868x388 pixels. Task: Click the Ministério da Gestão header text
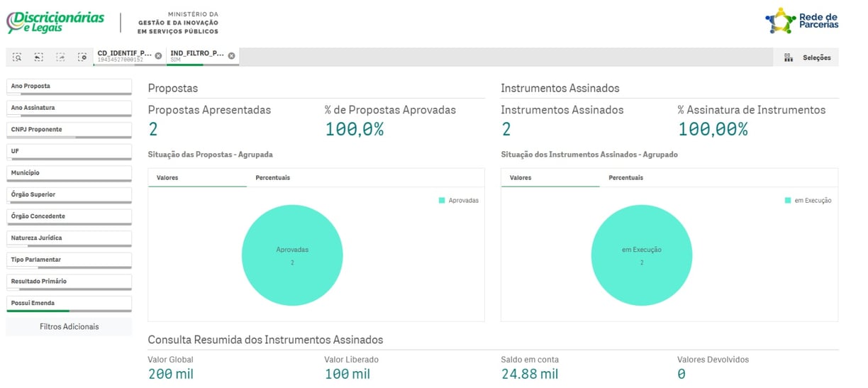[x=178, y=23]
